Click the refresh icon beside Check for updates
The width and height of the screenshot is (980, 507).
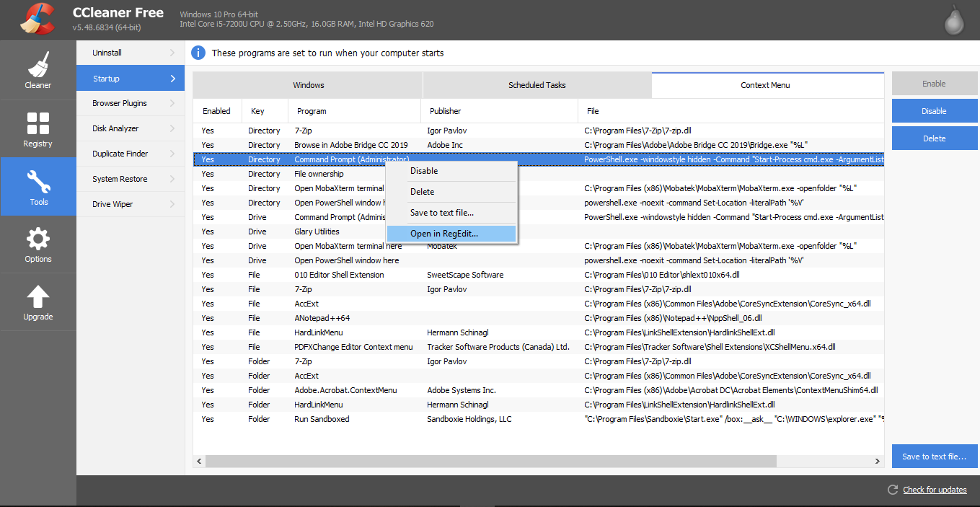pos(893,490)
